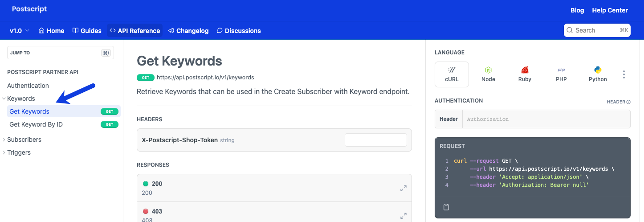Select the cURL language option
644x222 pixels.
click(x=452, y=74)
